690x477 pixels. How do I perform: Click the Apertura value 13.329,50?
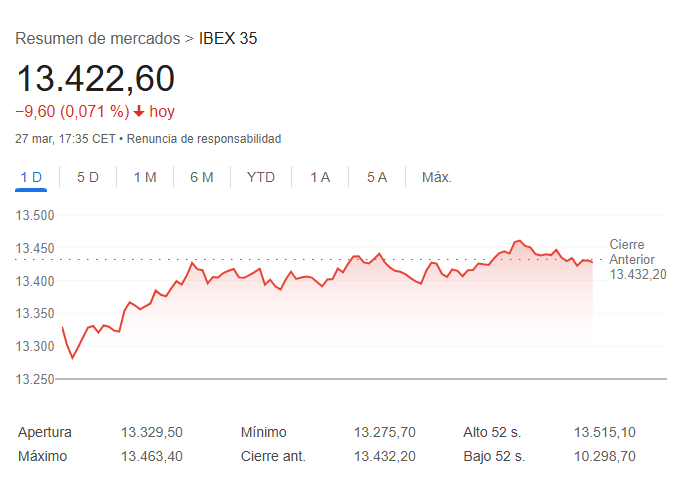152,433
